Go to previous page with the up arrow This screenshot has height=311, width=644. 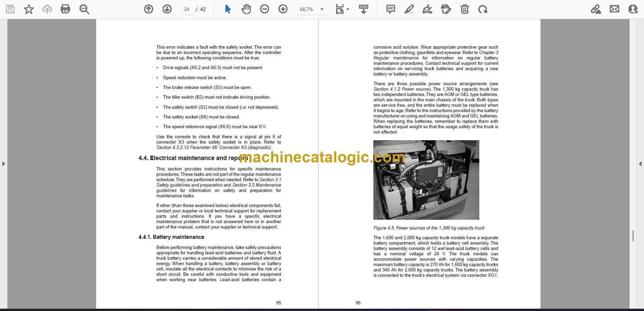pyautogui.click(x=149, y=9)
